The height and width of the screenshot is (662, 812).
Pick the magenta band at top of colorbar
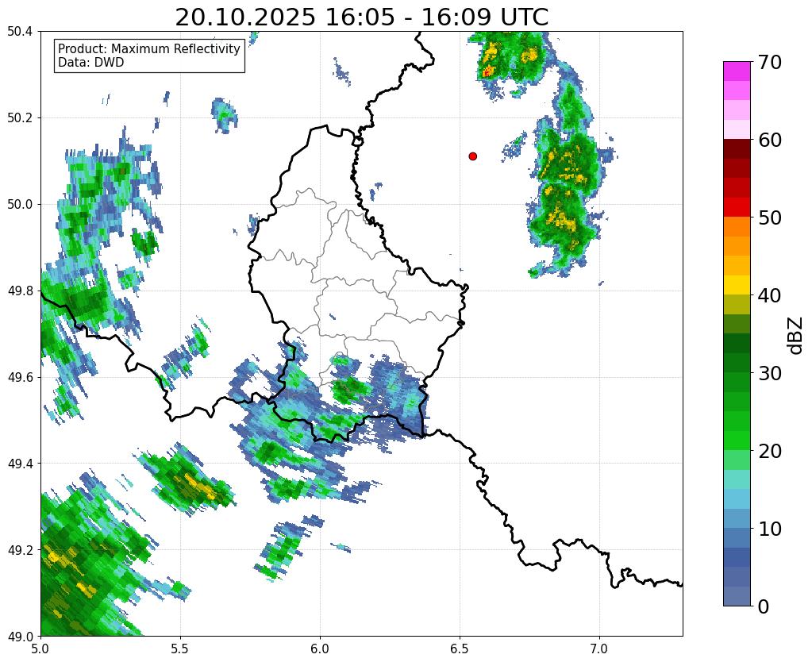pos(737,71)
